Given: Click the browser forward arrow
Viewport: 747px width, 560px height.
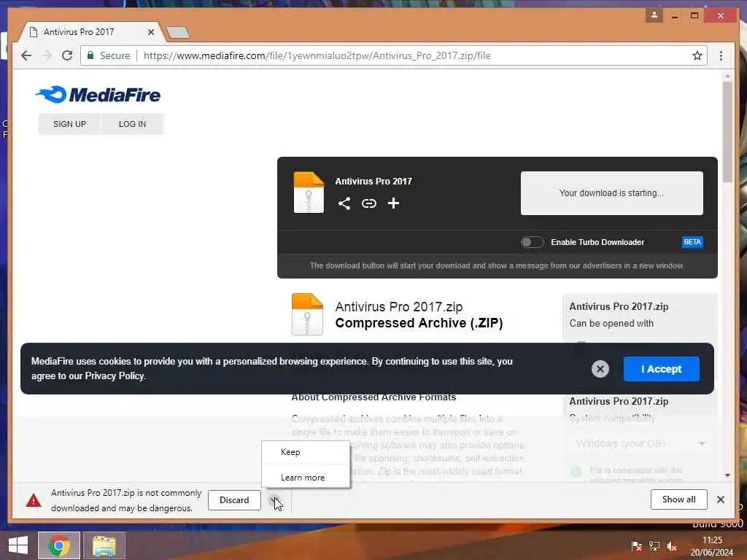Looking at the screenshot, I should pos(46,55).
